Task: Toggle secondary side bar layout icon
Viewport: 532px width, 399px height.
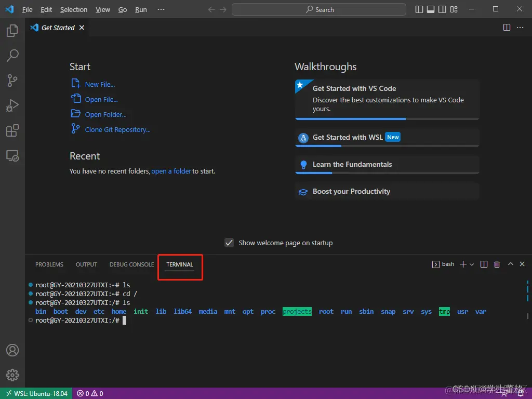Action: [442, 9]
